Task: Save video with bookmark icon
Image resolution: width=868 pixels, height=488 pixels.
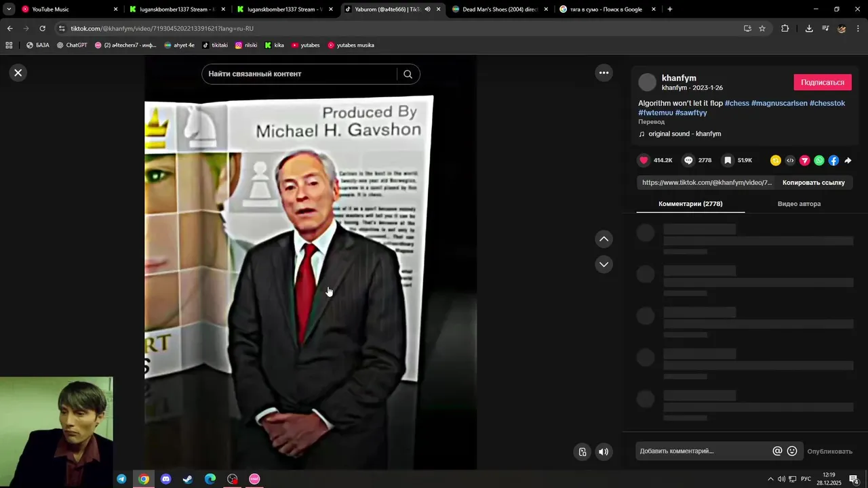Action: click(x=728, y=160)
